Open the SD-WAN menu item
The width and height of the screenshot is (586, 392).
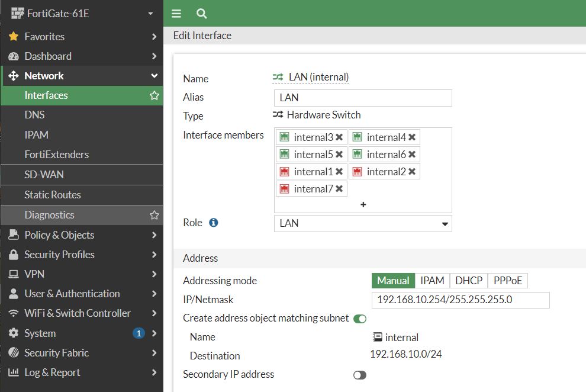82,175
